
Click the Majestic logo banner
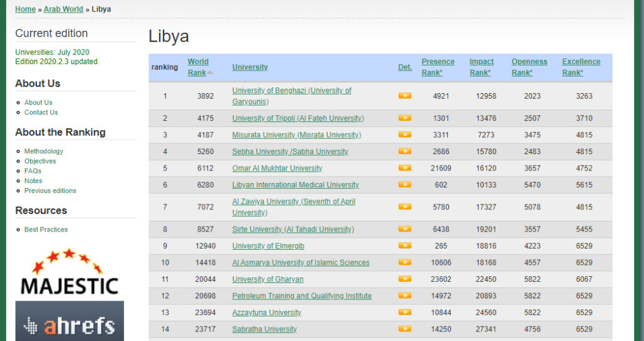(x=69, y=272)
